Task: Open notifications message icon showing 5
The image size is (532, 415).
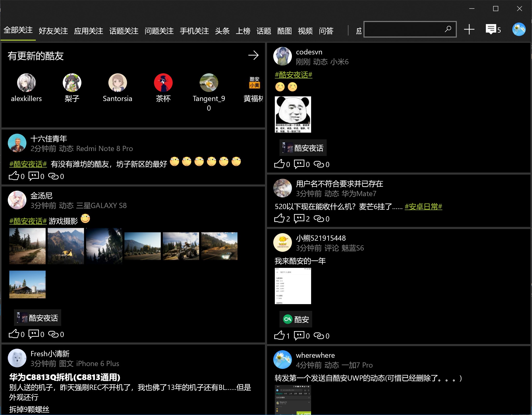Action: coord(491,29)
